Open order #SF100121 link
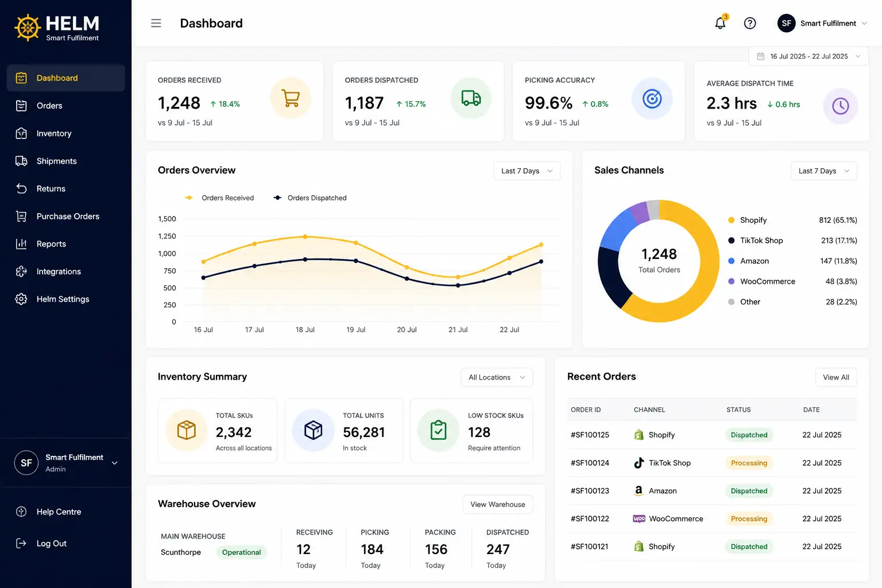 pyautogui.click(x=590, y=547)
